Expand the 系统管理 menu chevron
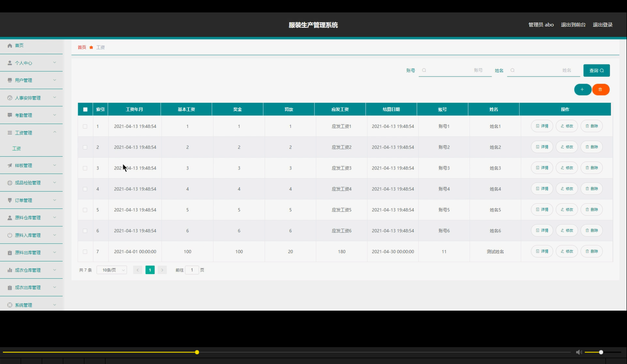 coord(55,305)
